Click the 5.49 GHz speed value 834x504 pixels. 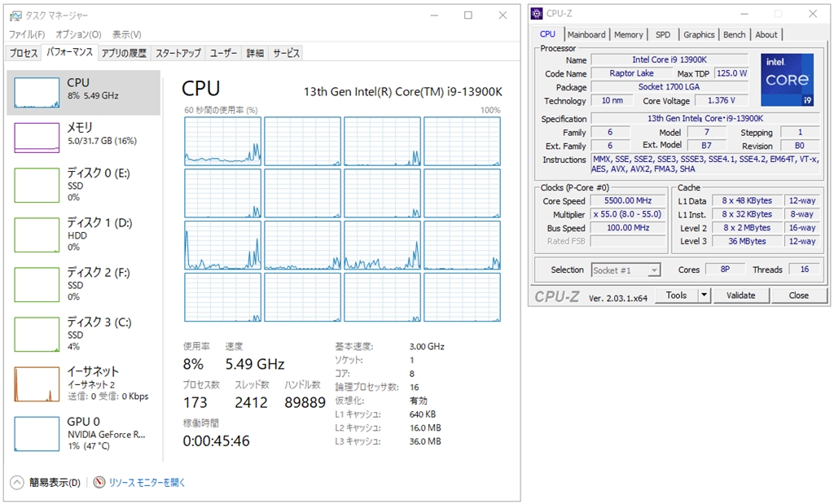255,364
